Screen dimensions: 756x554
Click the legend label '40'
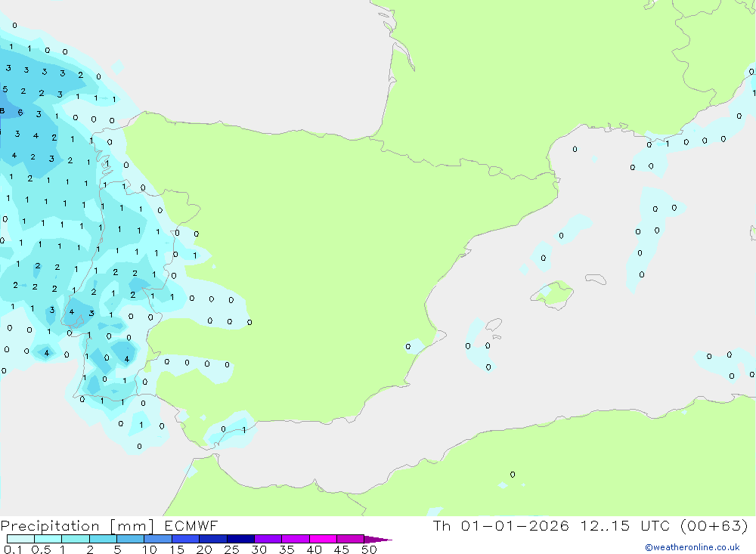pyautogui.click(x=314, y=549)
